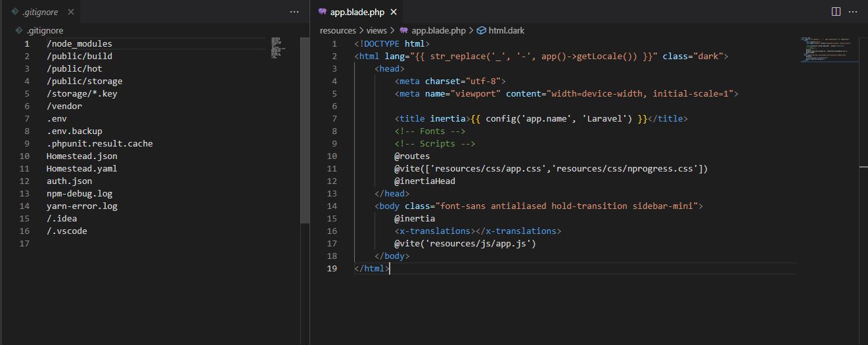
Task: Select the app.blade.php tab
Action: [357, 12]
